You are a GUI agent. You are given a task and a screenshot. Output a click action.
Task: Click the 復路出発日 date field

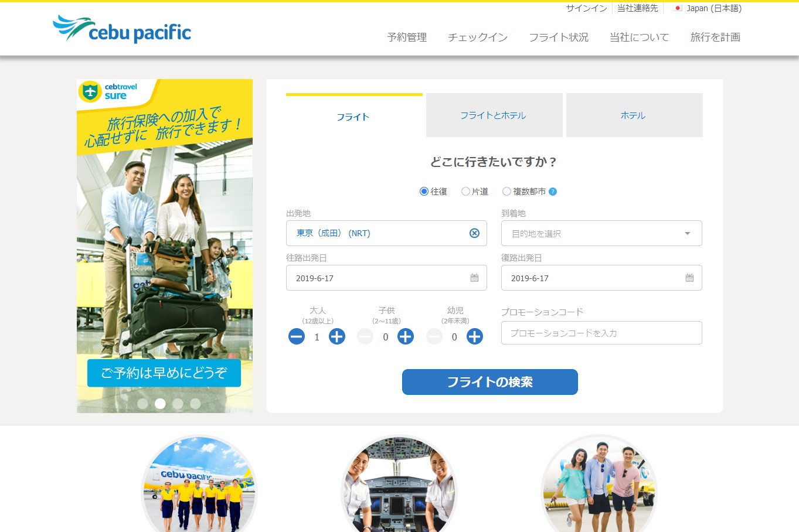pos(601,278)
